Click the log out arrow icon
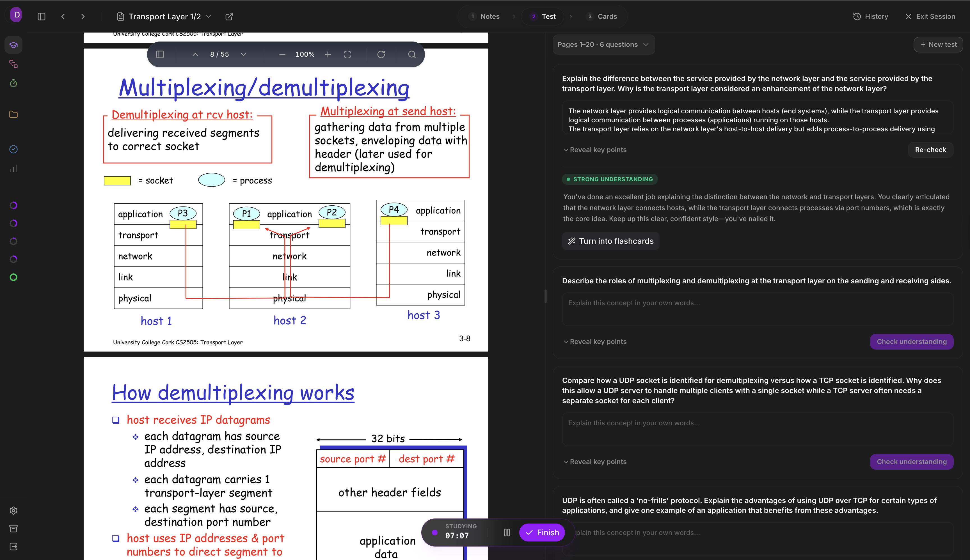The height and width of the screenshot is (560, 970). click(x=13, y=547)
